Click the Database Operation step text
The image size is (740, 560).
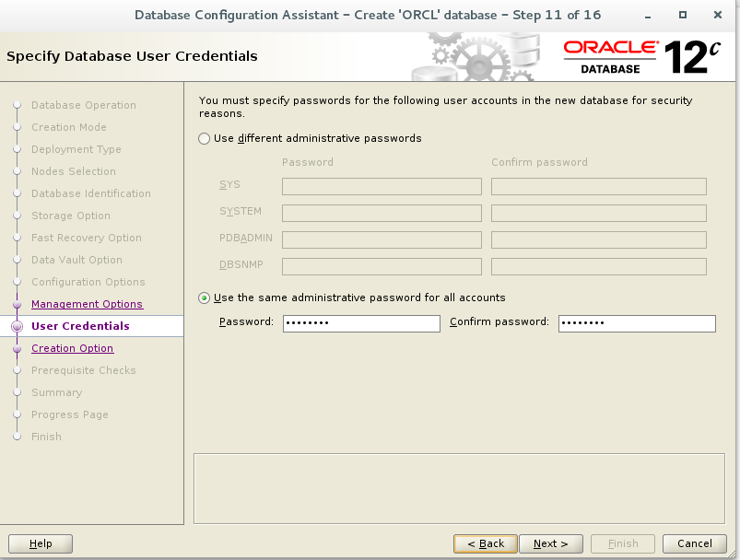tap(84, 105)
